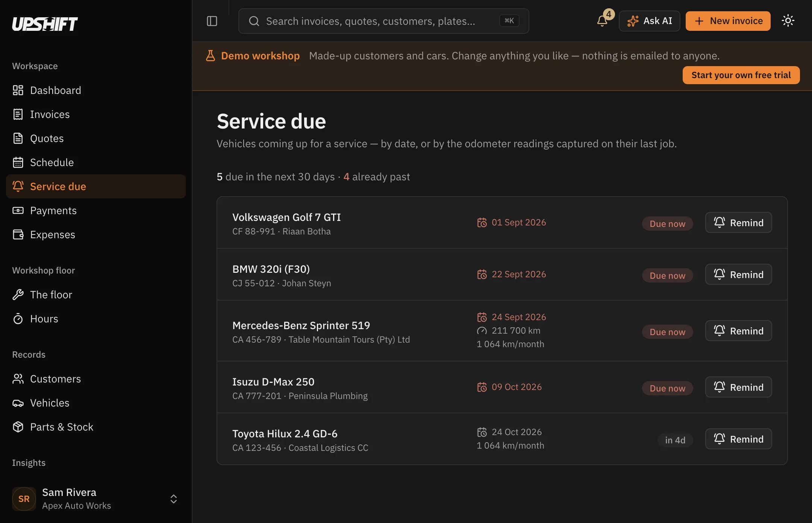Image resolution: width=812 pixels, height=523 pixels.
Task: Toggle the sidebar panel icon
Action: (212, 21)
